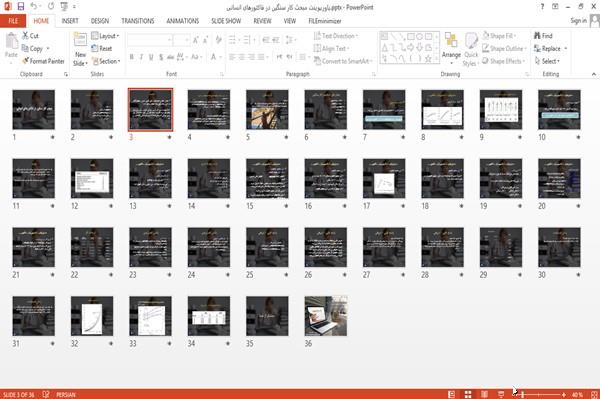Click Sign in link
600x399 pixels.
(578, 21)
